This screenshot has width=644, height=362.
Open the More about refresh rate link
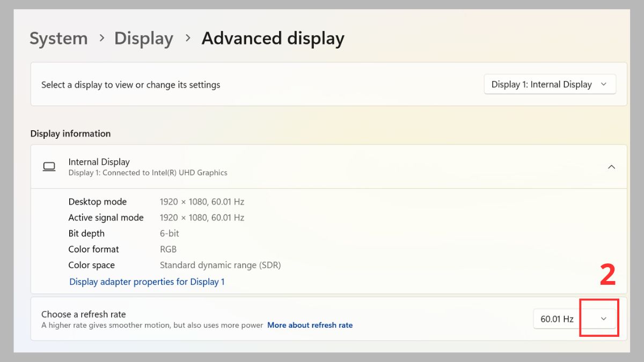(x=310, y=325)
